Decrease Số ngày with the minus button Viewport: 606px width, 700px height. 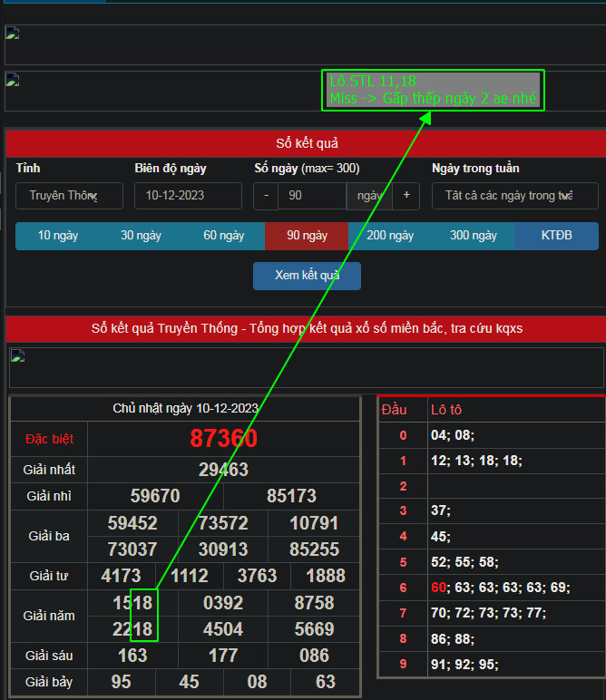click(x=266, y=196)
